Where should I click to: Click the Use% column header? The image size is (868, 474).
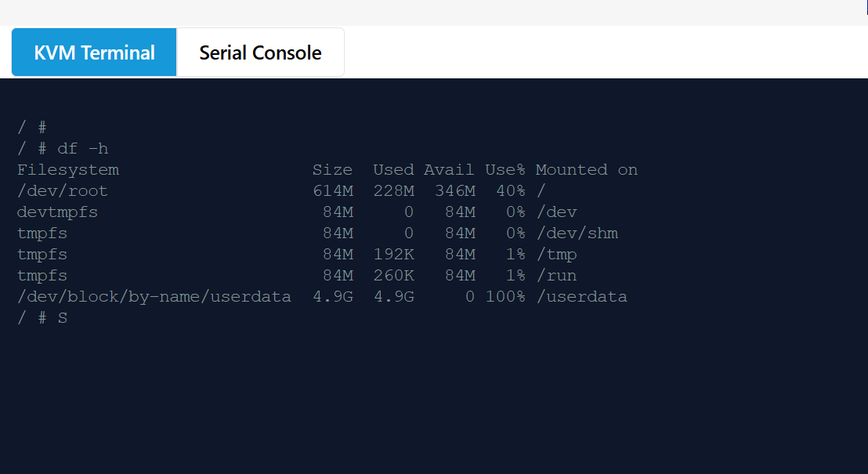tap(505, 169)
